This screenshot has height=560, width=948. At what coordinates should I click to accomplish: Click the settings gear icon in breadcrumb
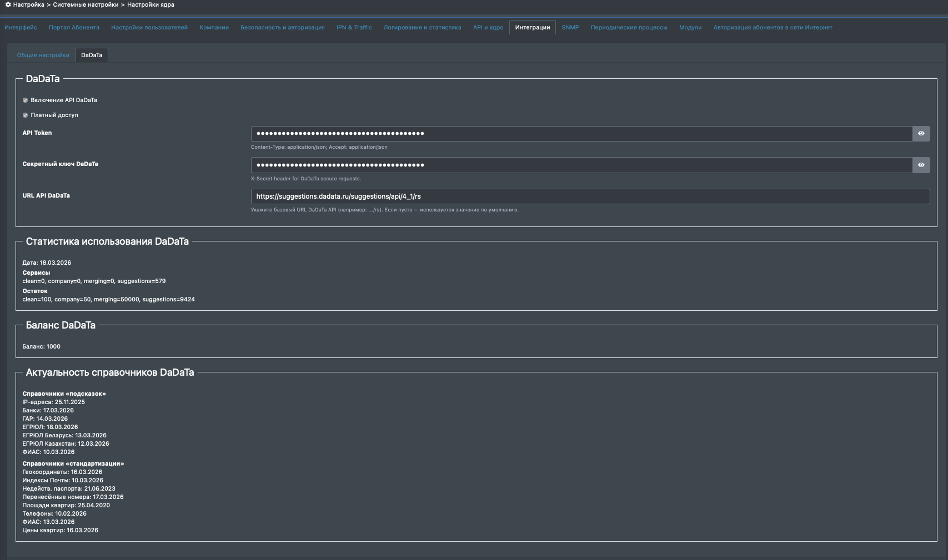click(8, 4)
